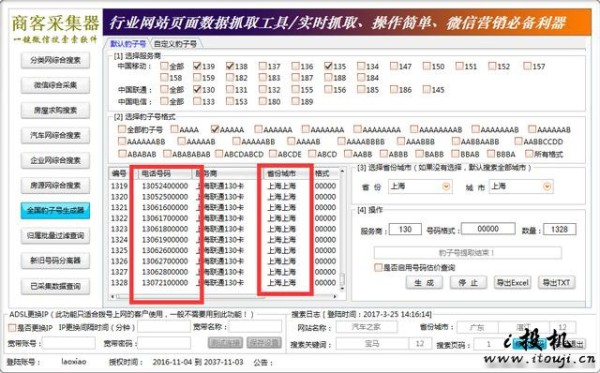Viewport: 600px width, 373px height.
Task: Check the 中国电信 全部 checkbox
Action: coord(164,101)
